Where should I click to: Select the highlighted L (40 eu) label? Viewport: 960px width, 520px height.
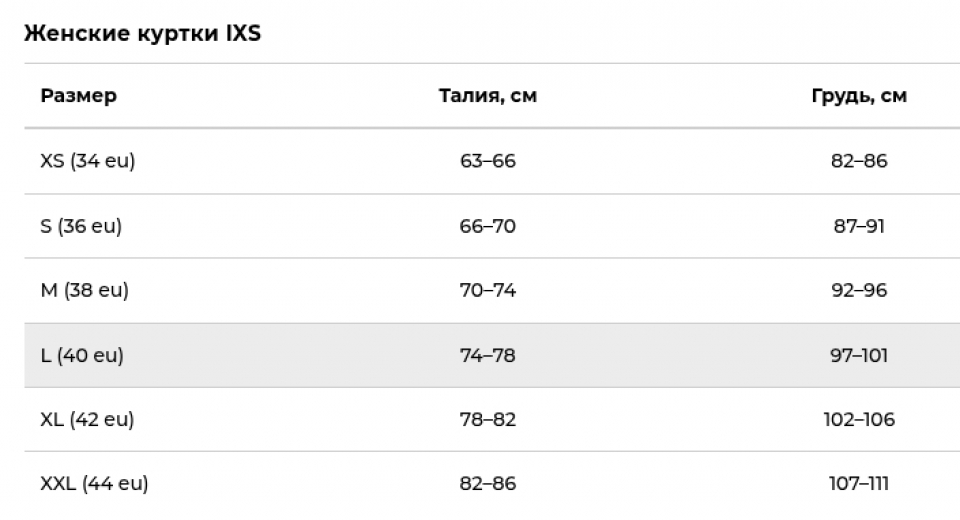point(82,355)
